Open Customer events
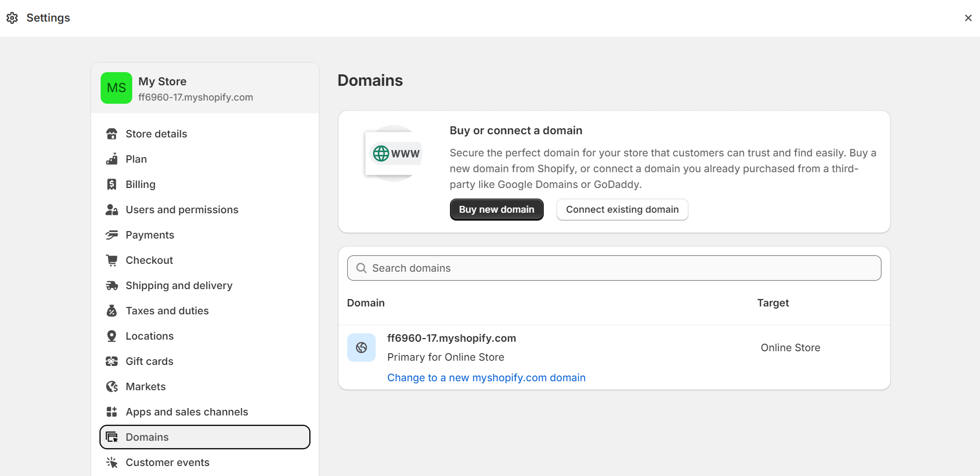This screenshot has width=980, height=476. [x=205, y=462]
